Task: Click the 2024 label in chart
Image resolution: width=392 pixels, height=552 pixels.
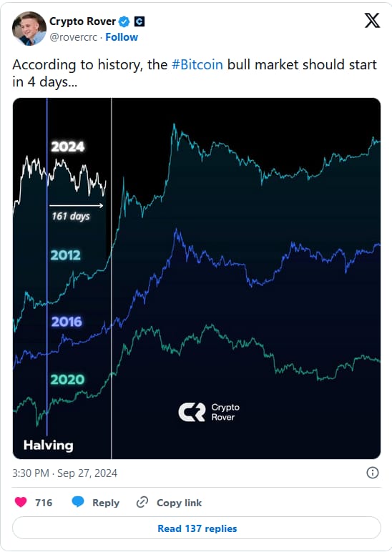Action: (x=68, y=147)
